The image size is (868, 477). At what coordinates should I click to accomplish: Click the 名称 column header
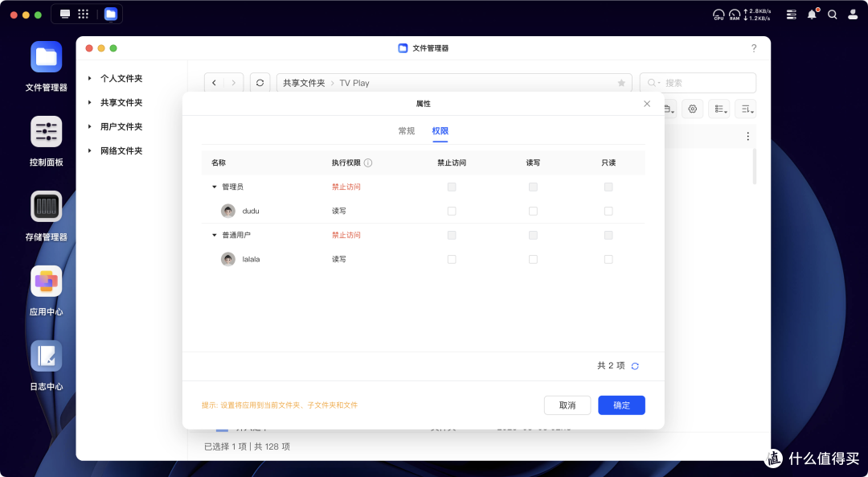pyautogui.click(x=218, y=162)
